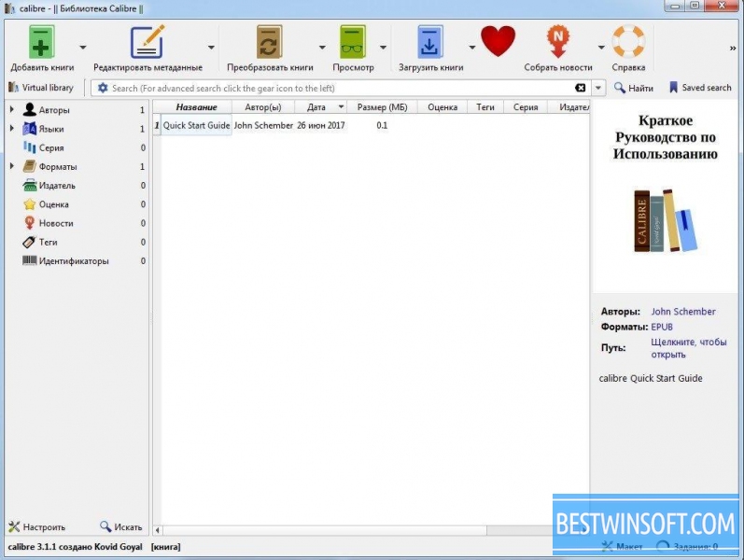Open Fetch news dropdown arrow

click(601, 47)
